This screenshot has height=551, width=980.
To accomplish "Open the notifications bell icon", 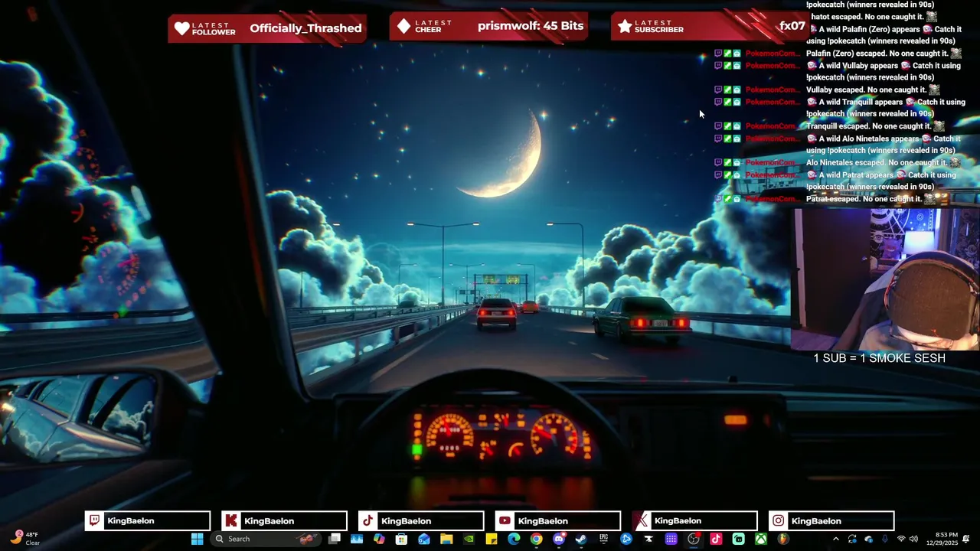I will [x=966, y=539].
